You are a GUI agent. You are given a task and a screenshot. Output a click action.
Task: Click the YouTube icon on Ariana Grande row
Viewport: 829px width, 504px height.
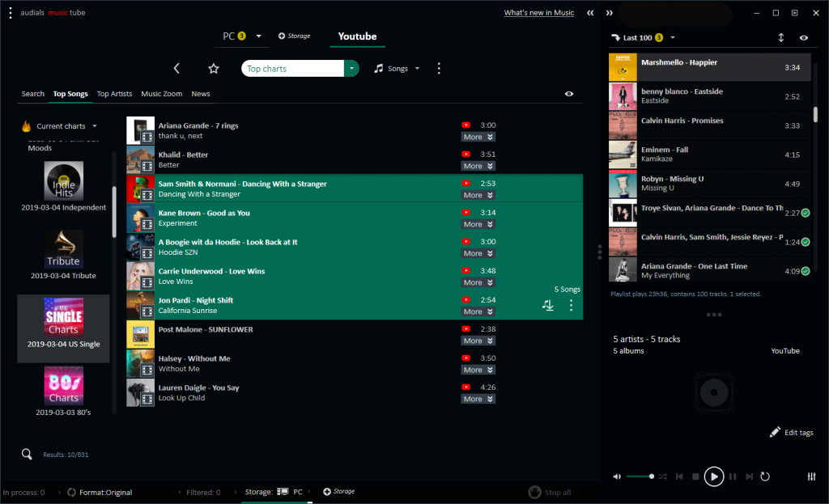click(466, 125)
